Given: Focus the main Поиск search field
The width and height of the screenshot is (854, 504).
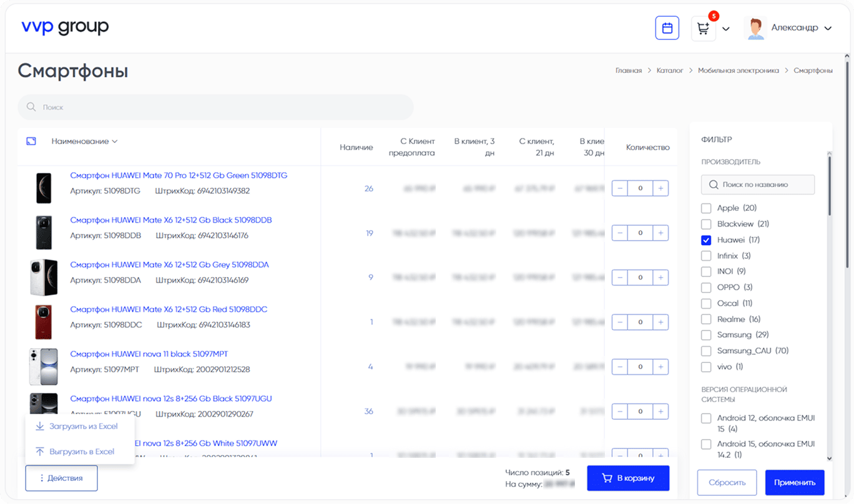Looking at the screenshot, I should 215,107.
